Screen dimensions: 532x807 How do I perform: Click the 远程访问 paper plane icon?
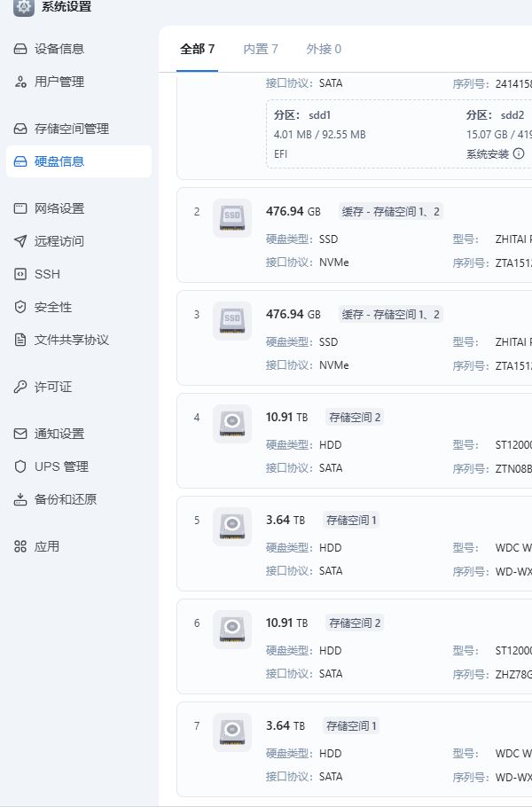[x=20, y=241]
